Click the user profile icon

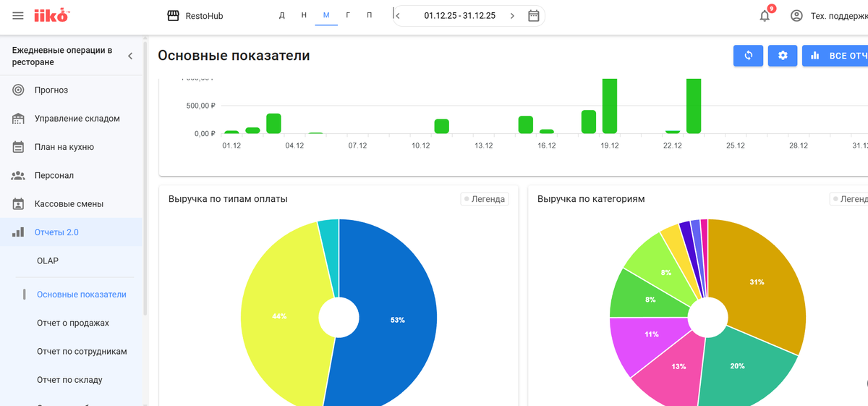(796, 15)
